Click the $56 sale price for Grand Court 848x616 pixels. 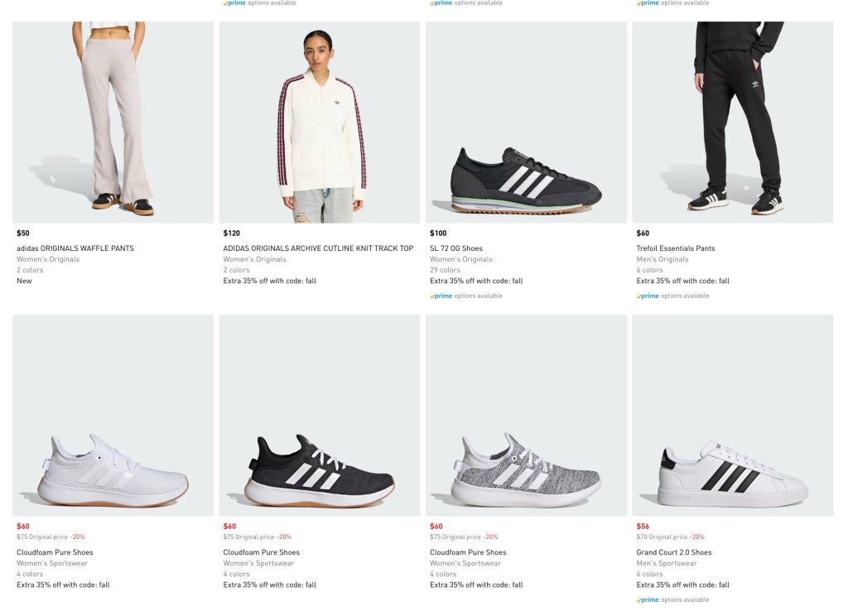click(643, 527)
